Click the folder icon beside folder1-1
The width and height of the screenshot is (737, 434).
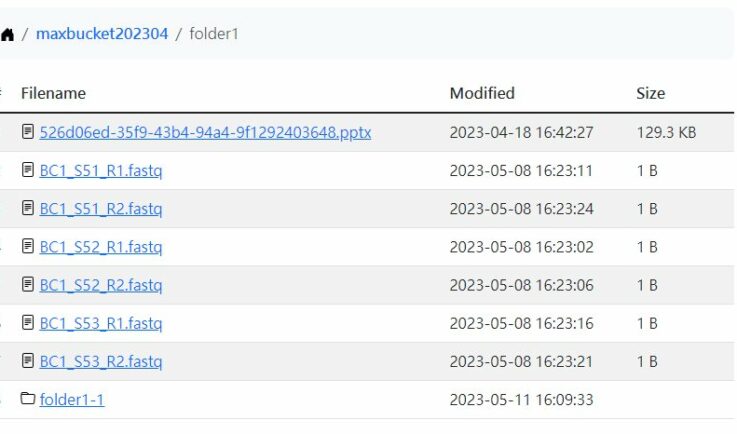pos(28,399)
